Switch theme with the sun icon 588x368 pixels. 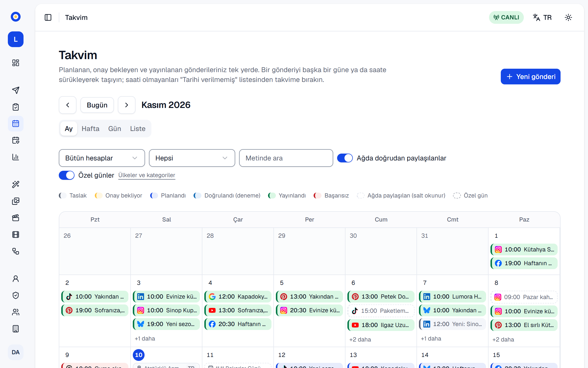coord(568,17)
